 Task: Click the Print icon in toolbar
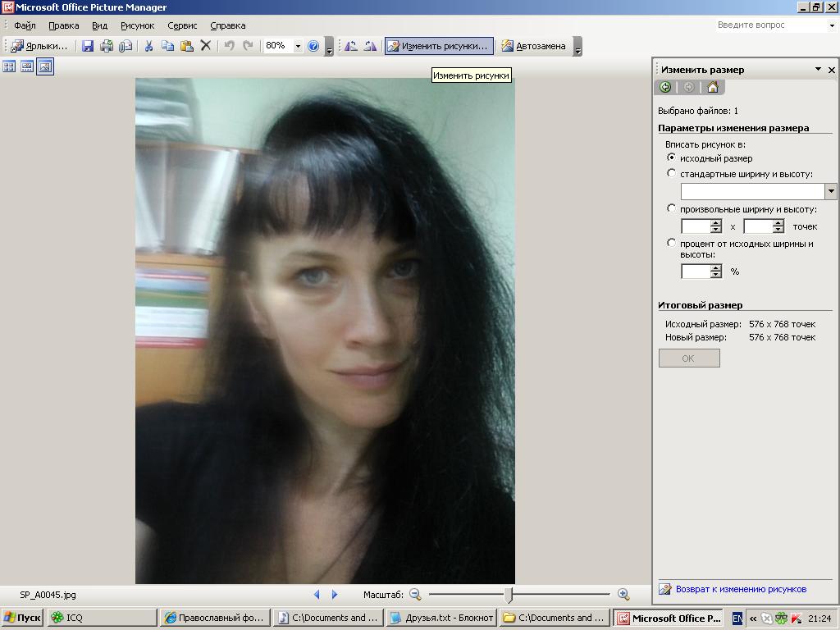[x=107, y=46]
